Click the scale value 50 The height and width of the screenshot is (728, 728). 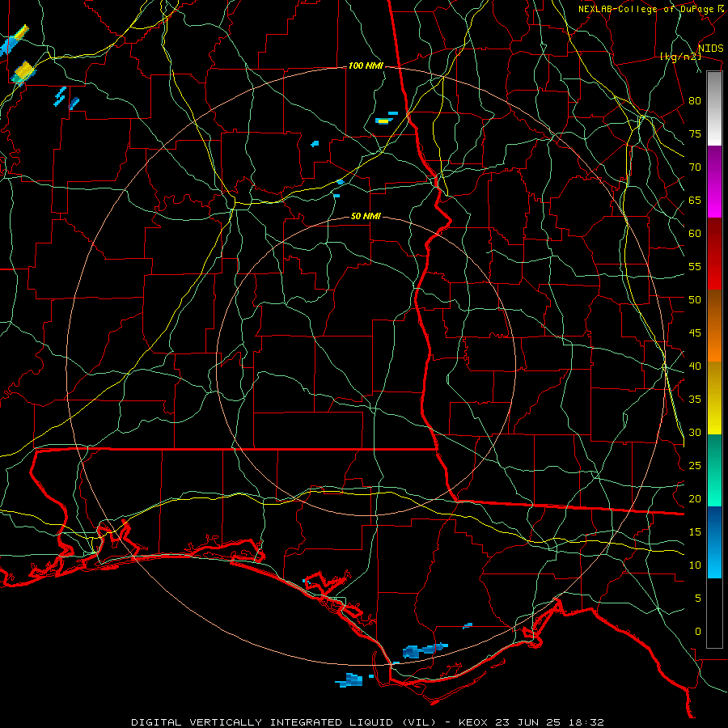pyautogui.click(x=695, y=300)
